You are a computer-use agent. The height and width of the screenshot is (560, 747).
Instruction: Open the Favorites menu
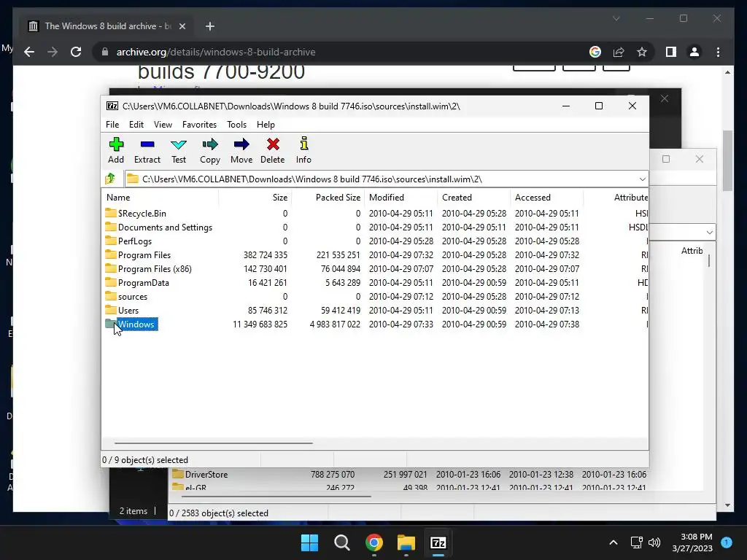pos(199,124)
